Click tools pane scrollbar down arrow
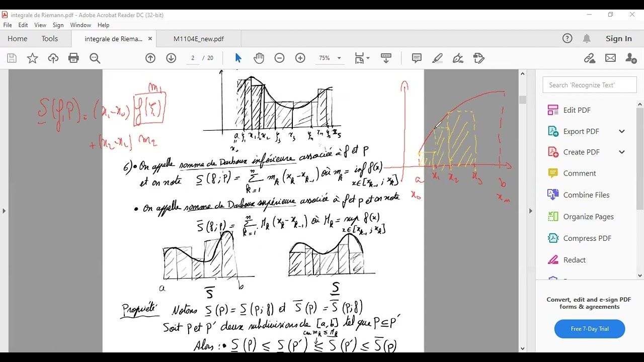The height and width of the screenshot is (362, 644). tap(640, 275)
